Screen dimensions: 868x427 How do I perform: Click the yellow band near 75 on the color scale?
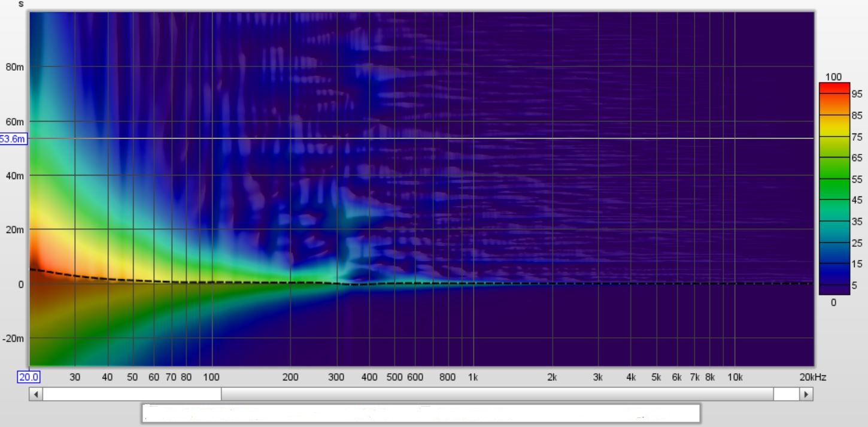834,137
